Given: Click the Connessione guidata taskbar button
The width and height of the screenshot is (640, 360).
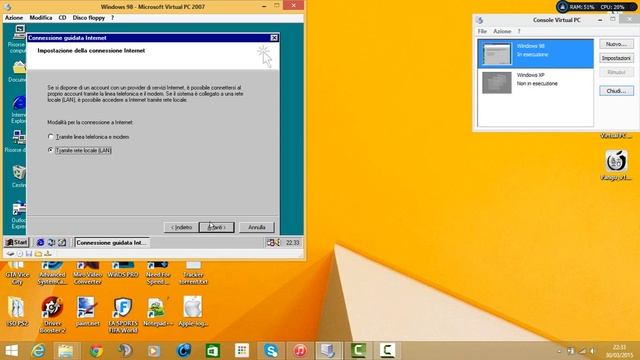Looking at the screenshot, I should click(x=111, y=242).
